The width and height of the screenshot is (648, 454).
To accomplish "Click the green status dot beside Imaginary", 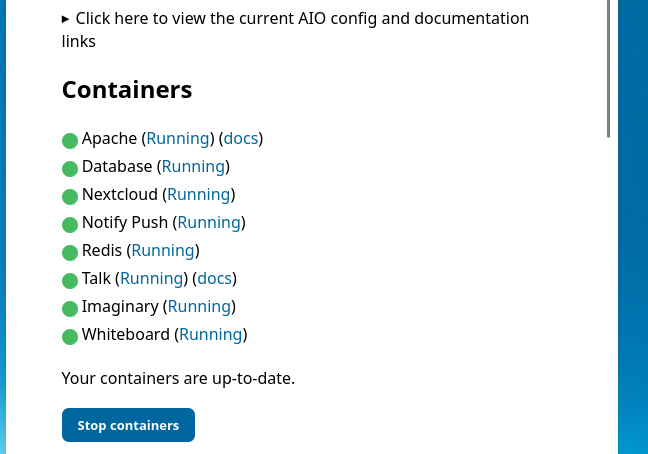I will [70, 308].
